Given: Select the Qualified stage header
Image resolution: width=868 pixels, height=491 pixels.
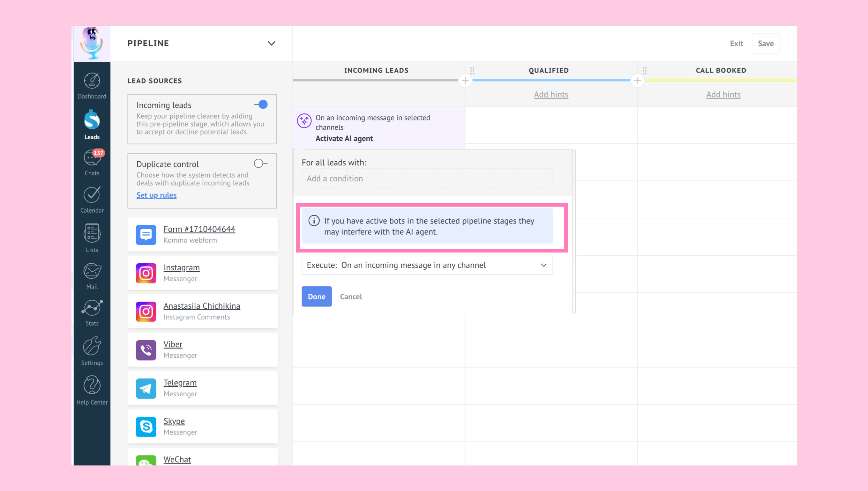Looking at the screenshot, I should tap(549, 70).
